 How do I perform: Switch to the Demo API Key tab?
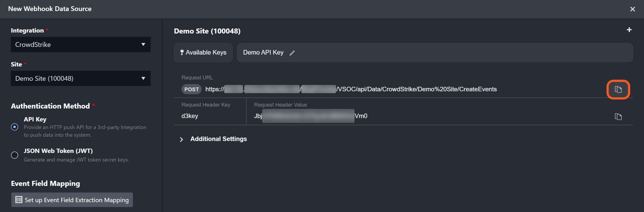pyautogui.click(x=263, y=52)
